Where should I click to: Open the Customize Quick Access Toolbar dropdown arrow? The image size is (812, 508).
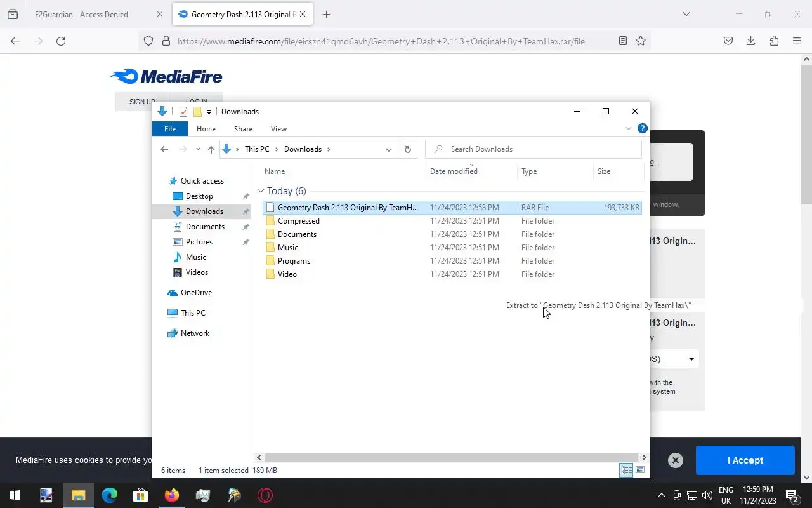[209, 112]
